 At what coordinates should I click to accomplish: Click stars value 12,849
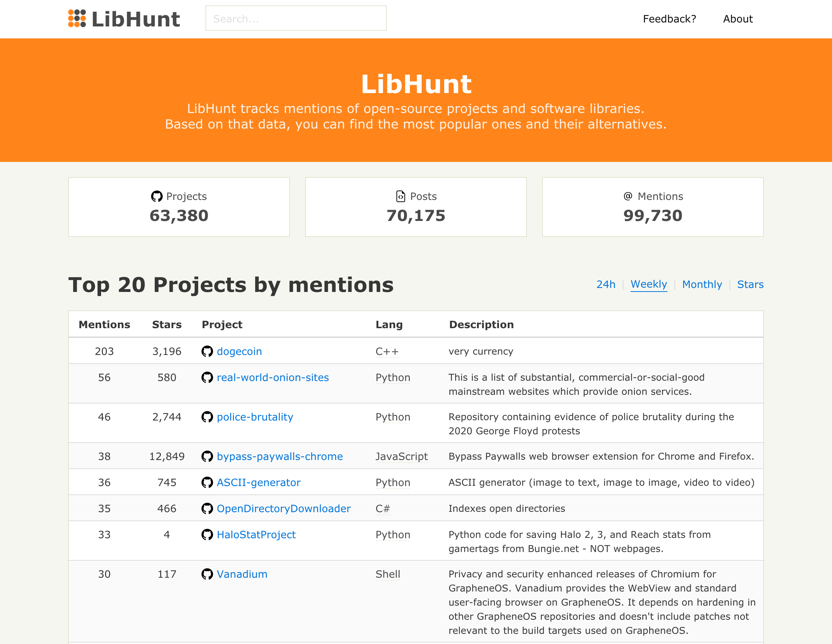click(167, 456)
